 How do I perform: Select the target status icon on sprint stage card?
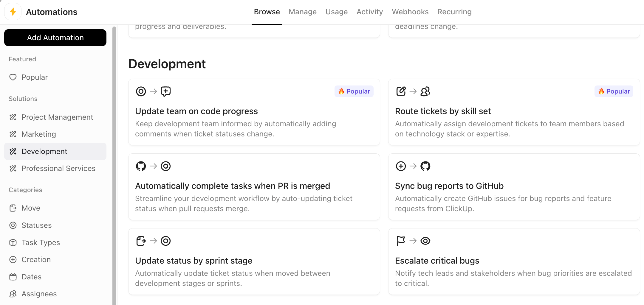click(165, 241)
